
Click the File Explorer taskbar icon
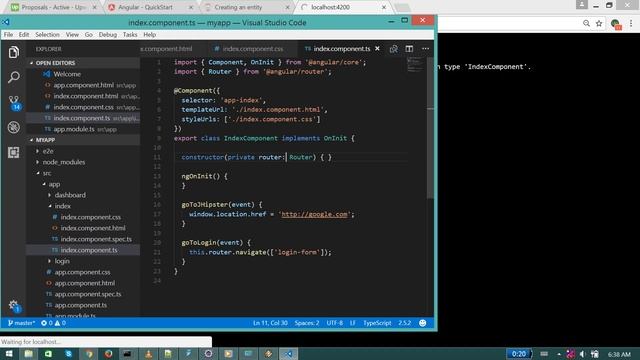[x=29, y=353]
